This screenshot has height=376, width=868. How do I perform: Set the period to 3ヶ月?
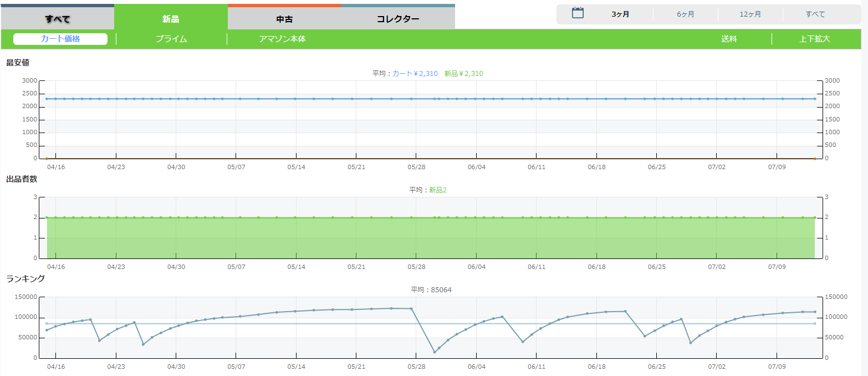click(620, 14)
